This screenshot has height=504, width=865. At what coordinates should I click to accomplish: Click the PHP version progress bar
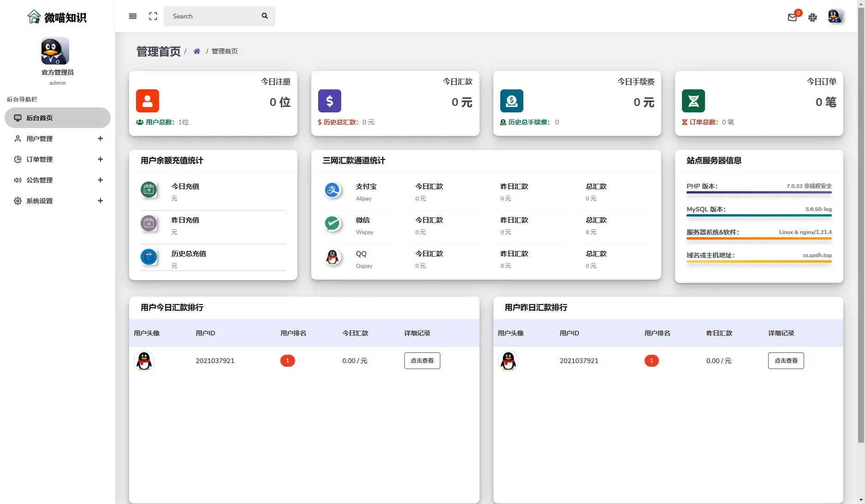[x=759, y=192]
